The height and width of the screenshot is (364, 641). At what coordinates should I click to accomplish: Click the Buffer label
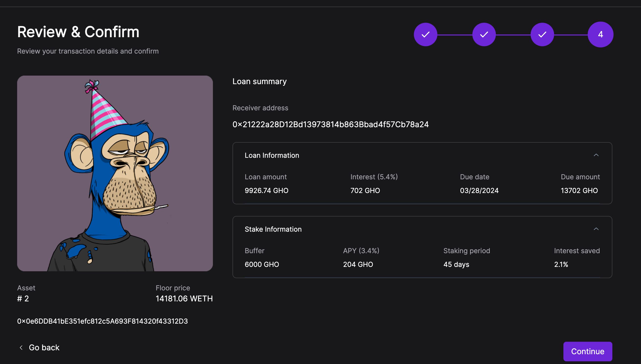click(x=254, y=250)
